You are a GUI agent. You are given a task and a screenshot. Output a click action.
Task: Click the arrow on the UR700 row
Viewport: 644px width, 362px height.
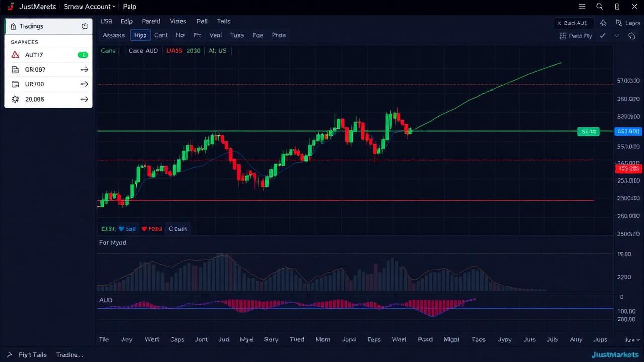tap(84, 84)
